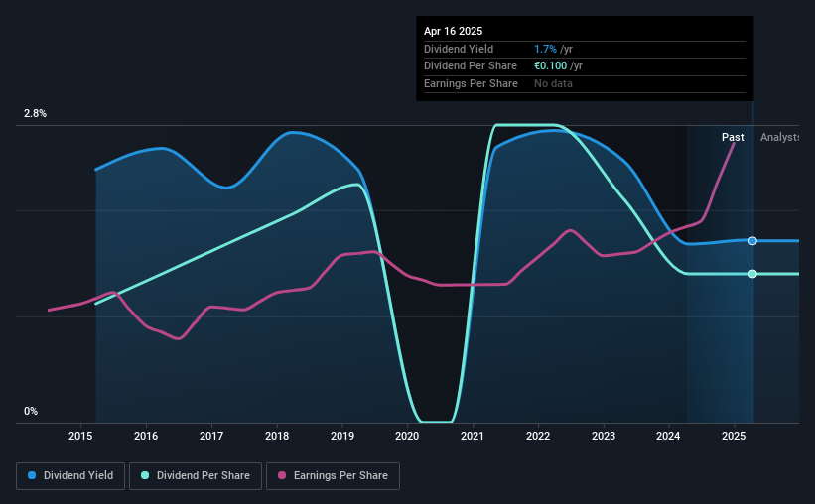Click the 2023 x-axis label

[604, 436]
